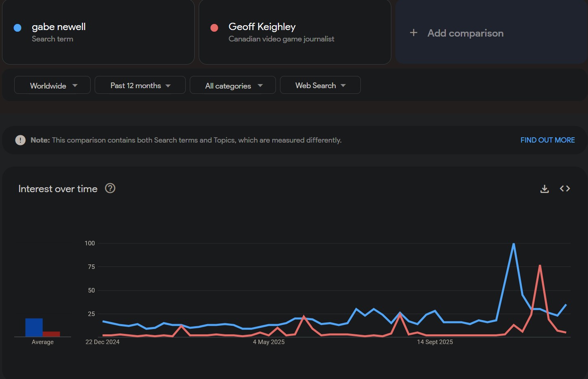Click the note text about Search terms and Topics

[186, 140]
